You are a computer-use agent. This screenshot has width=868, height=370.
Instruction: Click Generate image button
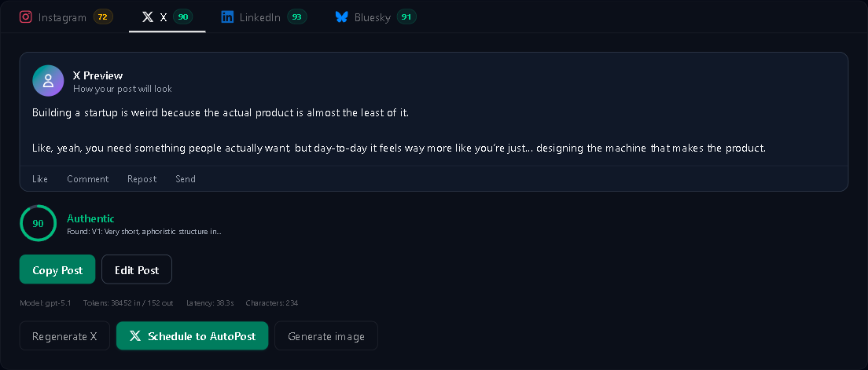point(326,335)
